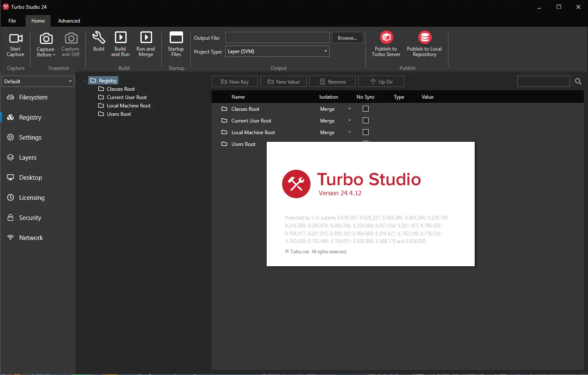Viewport: 588px width, 375px height.
Task: Click the Browse... button
Action: click(x=347, y=38)
